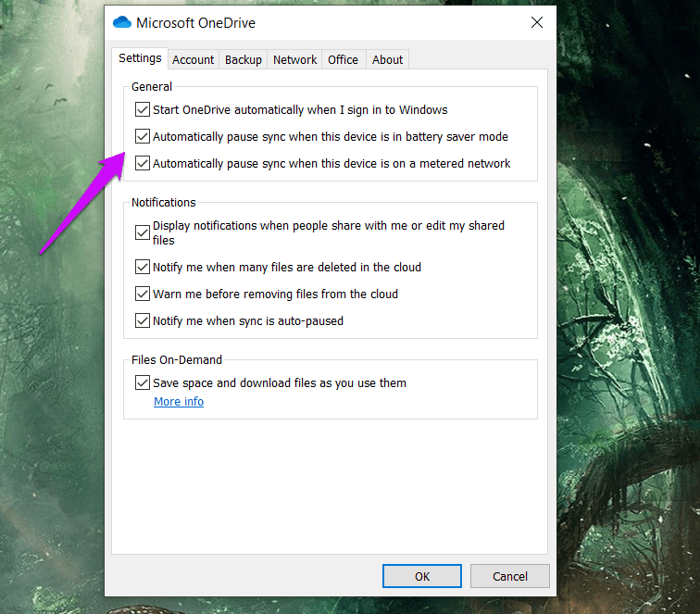
Task: Switch to the Settings tab
Action: (140, 58)
